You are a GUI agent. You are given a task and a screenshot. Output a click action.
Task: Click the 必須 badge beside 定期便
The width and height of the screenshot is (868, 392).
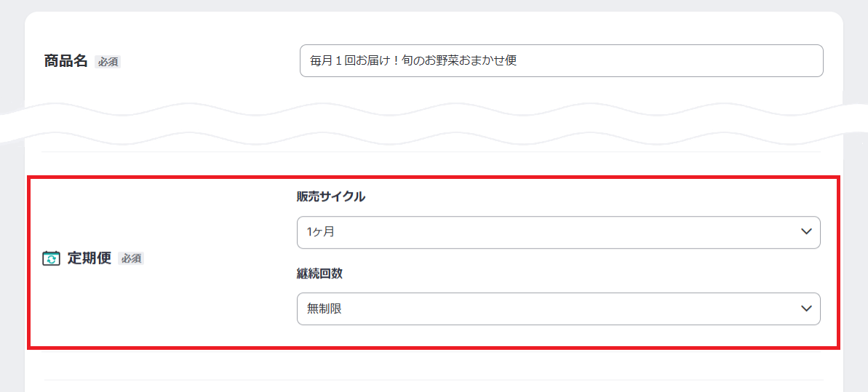tap(131, 259)
